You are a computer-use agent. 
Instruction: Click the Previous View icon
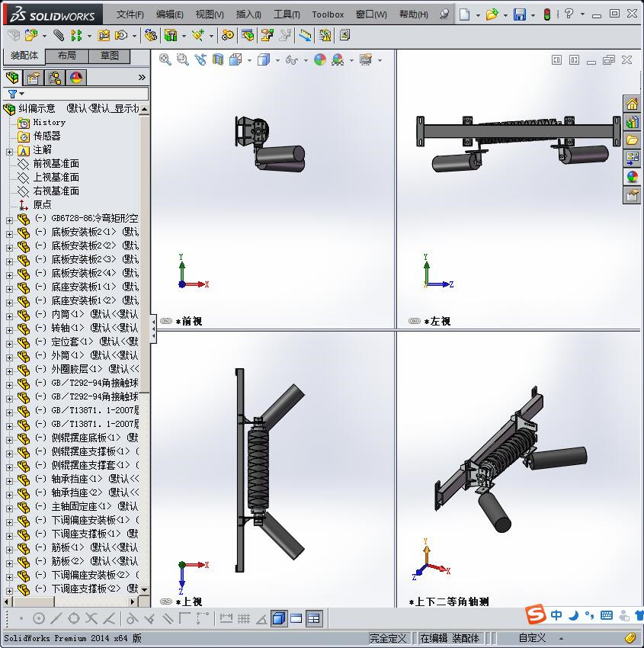[x=200, y=60]
